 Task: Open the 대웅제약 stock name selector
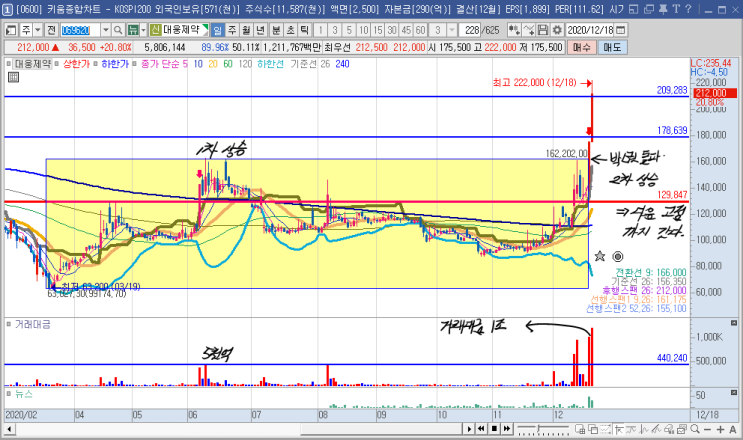coord(180,30)
